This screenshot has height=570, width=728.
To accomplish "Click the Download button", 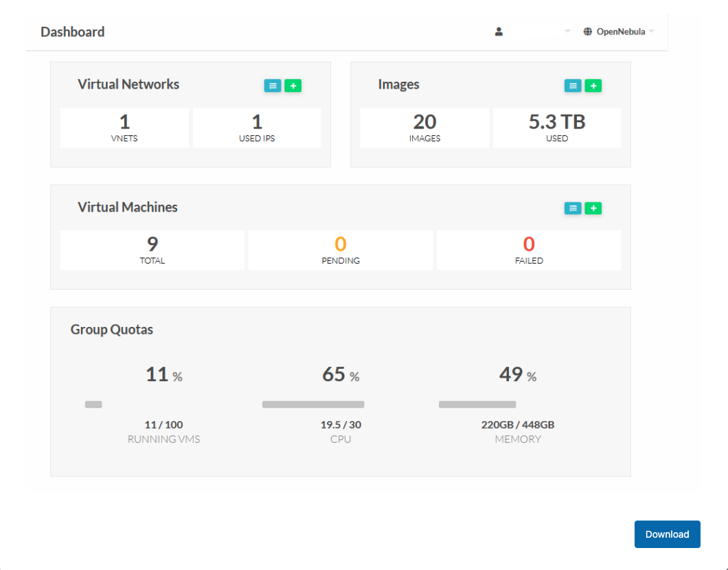I will (667, 534).
